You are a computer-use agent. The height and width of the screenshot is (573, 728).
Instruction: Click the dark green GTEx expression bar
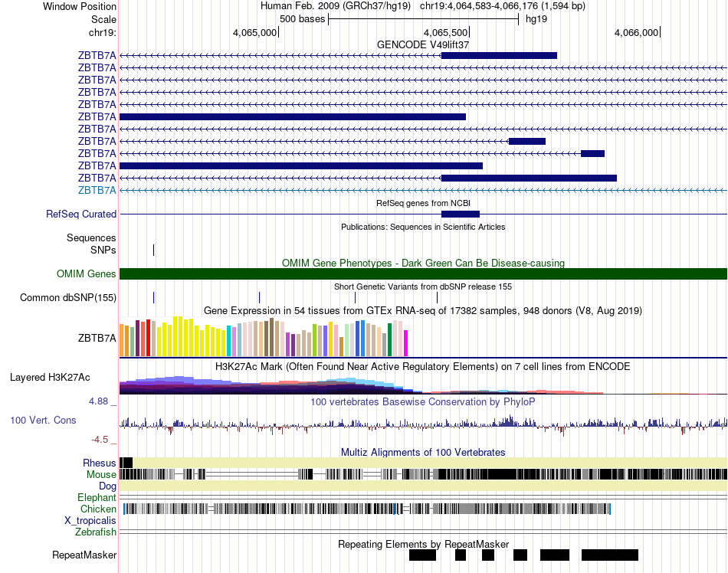389,339
